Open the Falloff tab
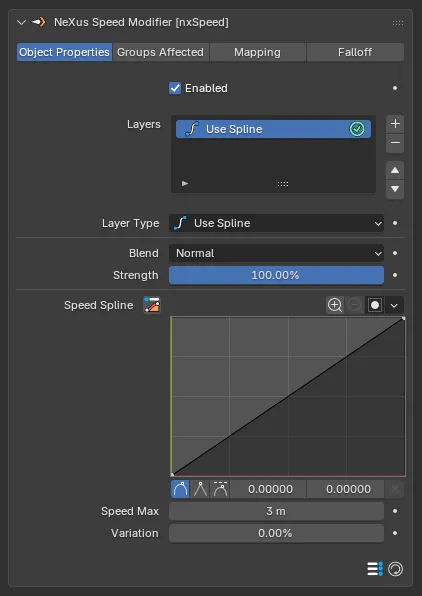The height and width of the screenshot is (596, 422). coord(355,52)
